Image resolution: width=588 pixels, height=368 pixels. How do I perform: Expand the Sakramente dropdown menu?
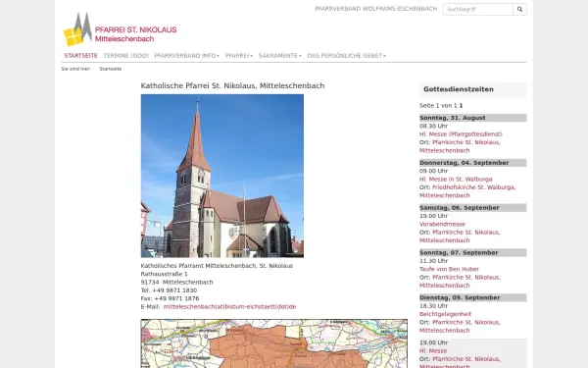279,56
